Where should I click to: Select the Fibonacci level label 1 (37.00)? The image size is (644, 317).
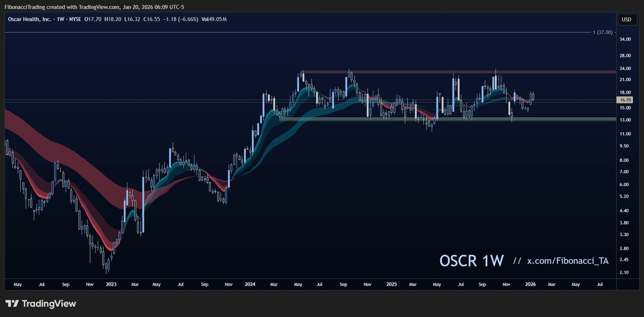[603, 33]
